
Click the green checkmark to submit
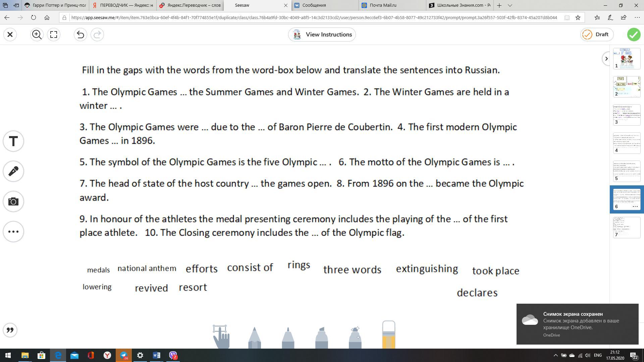(634, 35)
